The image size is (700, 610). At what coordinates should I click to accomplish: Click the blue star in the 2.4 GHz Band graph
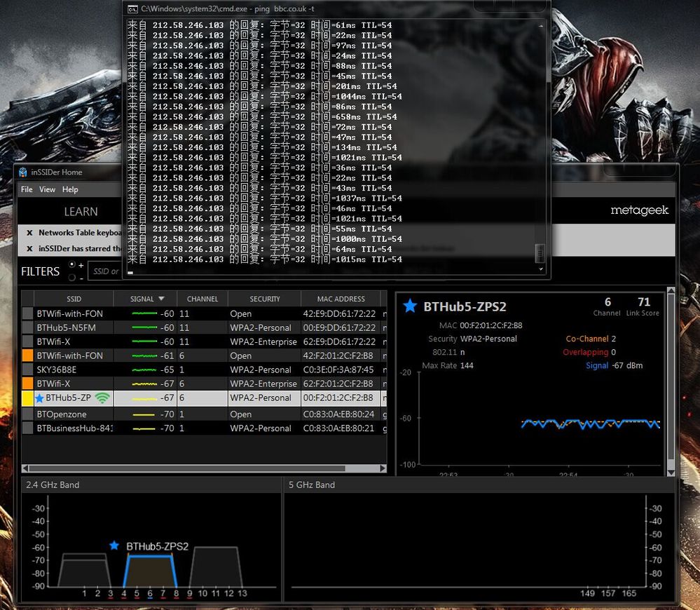pos(114,545)
